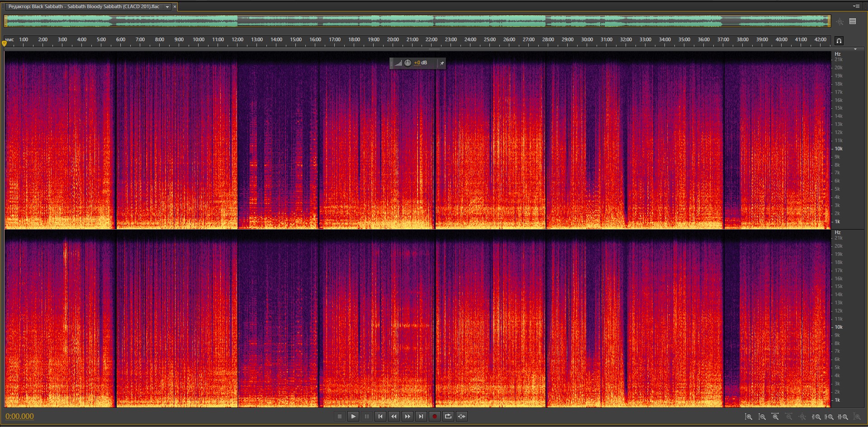The image size is (868, 427).
Task: Toggle snapping magnet icon
Action: [x=839, y=41]
